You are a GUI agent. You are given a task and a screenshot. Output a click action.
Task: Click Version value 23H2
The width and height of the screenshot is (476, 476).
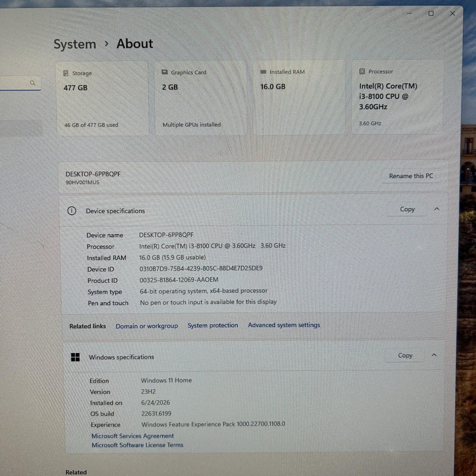pos(148,392)
